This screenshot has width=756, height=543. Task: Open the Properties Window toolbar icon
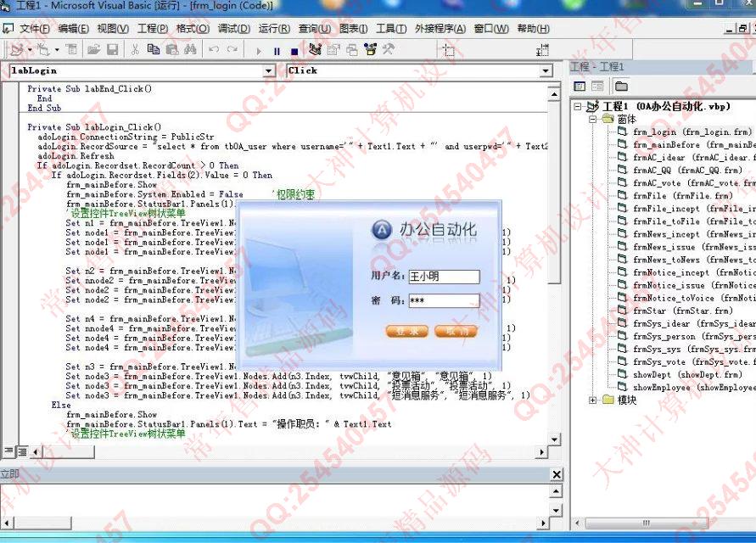333,49
